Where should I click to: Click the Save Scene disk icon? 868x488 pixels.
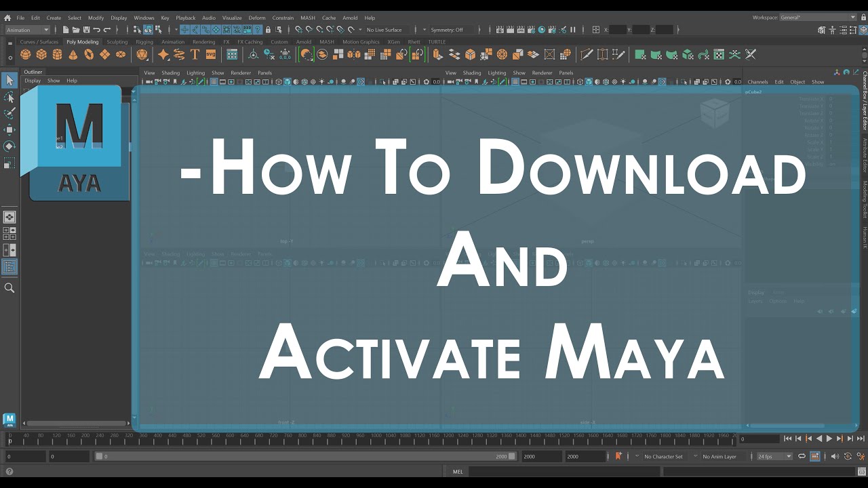(86, 30)
